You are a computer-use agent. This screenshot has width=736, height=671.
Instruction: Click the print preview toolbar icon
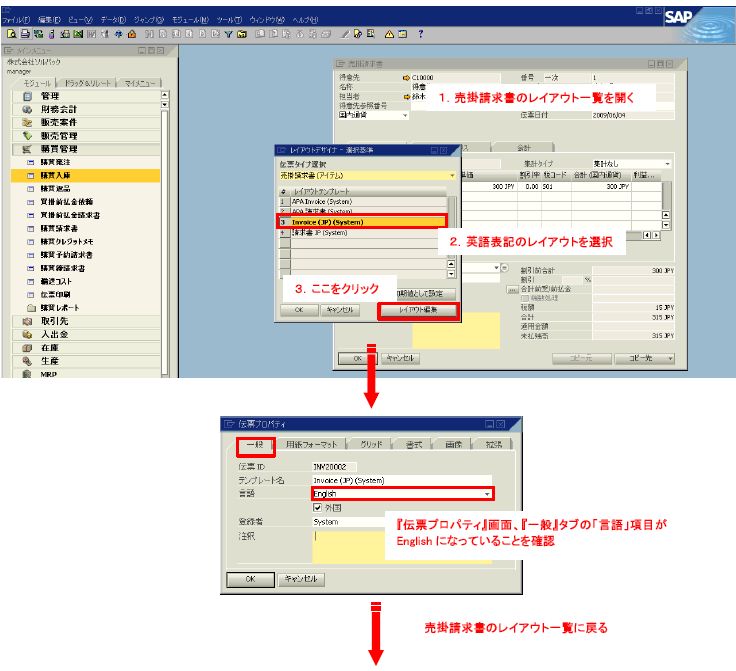[x=12, y=34]
